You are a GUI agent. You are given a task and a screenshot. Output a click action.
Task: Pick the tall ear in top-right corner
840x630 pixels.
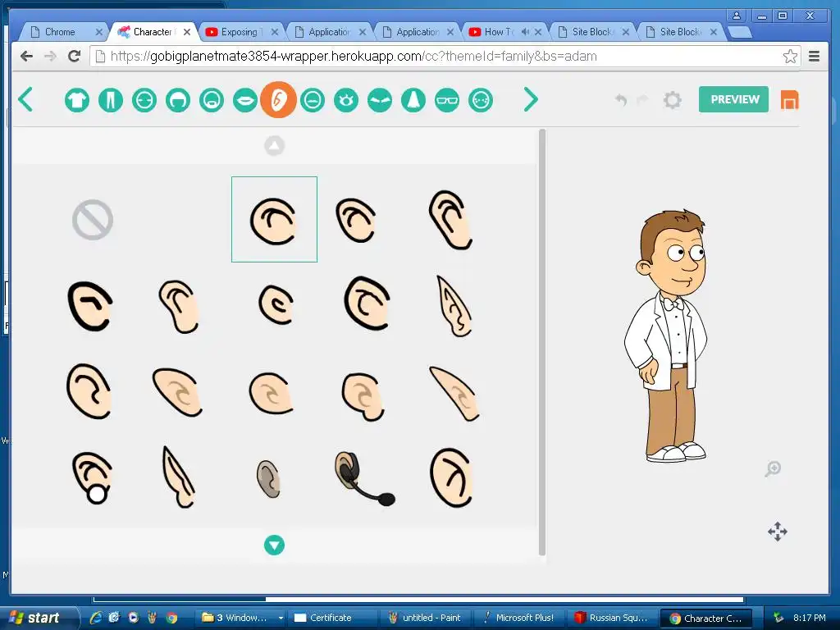pyautogui.click(x=451, y=220)
